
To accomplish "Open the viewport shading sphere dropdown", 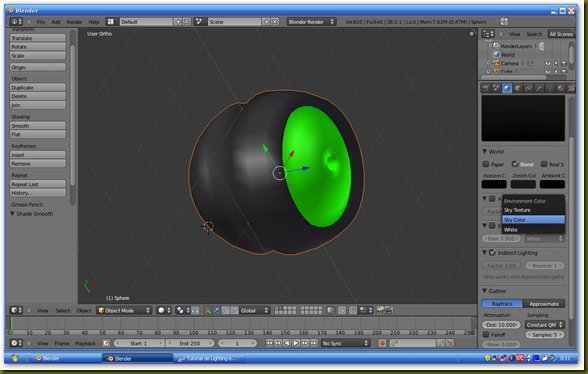I will coord(164,310).
